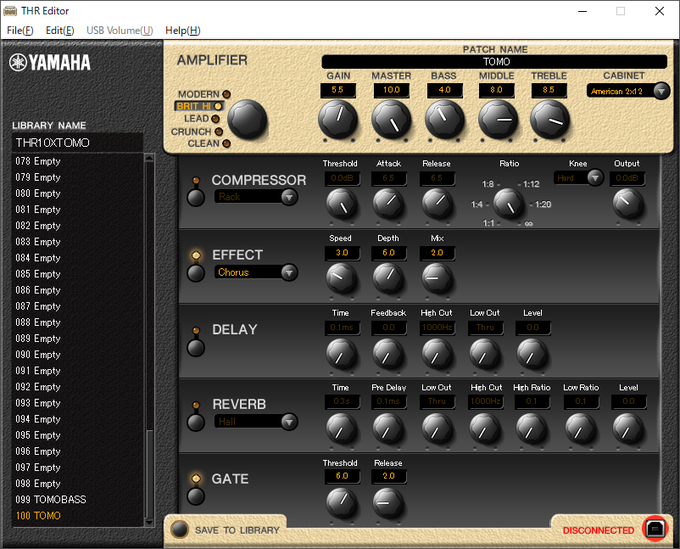Click the PATCH NAME field showing TOMO

pyautogui.click(x=494, y=62)
